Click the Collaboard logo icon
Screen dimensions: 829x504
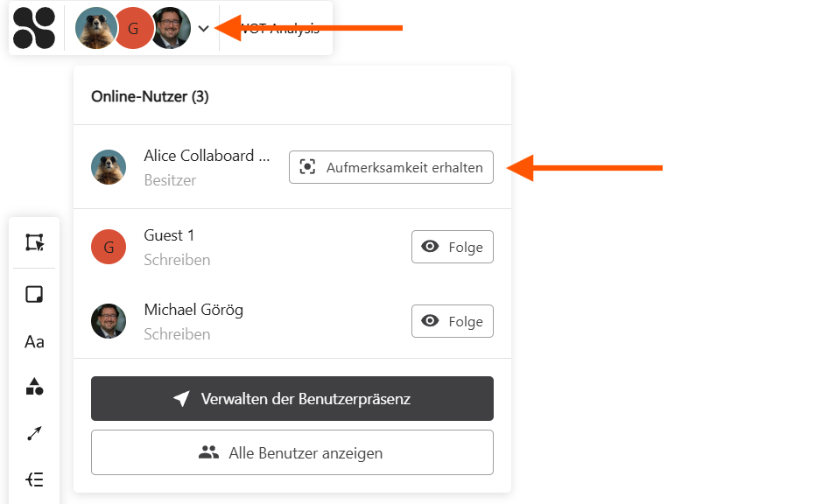[34, 28]
